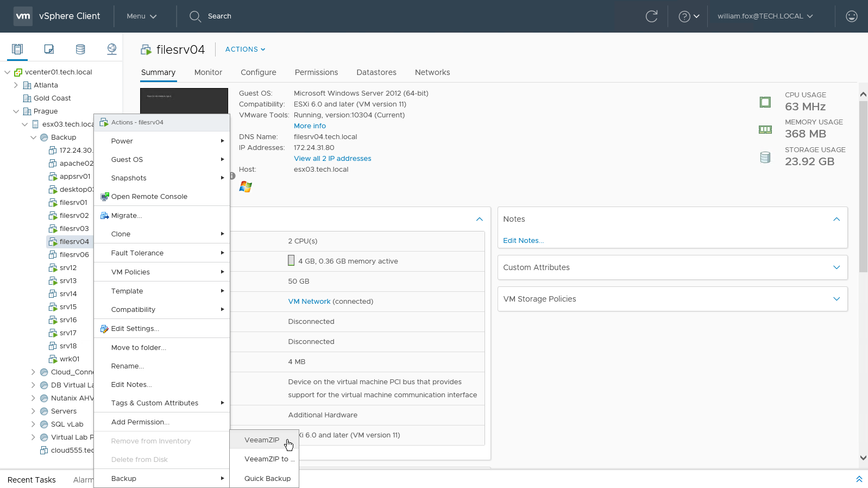This screenshot has height=488, width=868.
Task: Click the search magnifier icon
Action: tap(195, 16)
